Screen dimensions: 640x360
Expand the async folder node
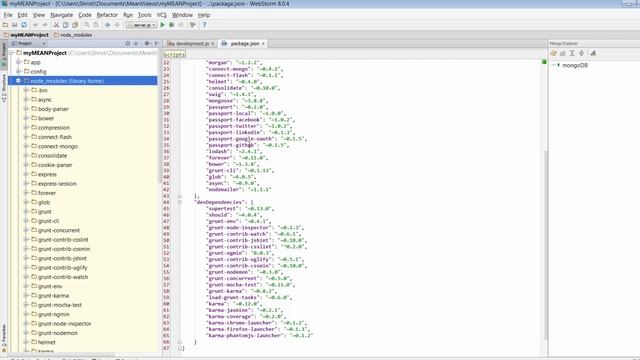26,99
